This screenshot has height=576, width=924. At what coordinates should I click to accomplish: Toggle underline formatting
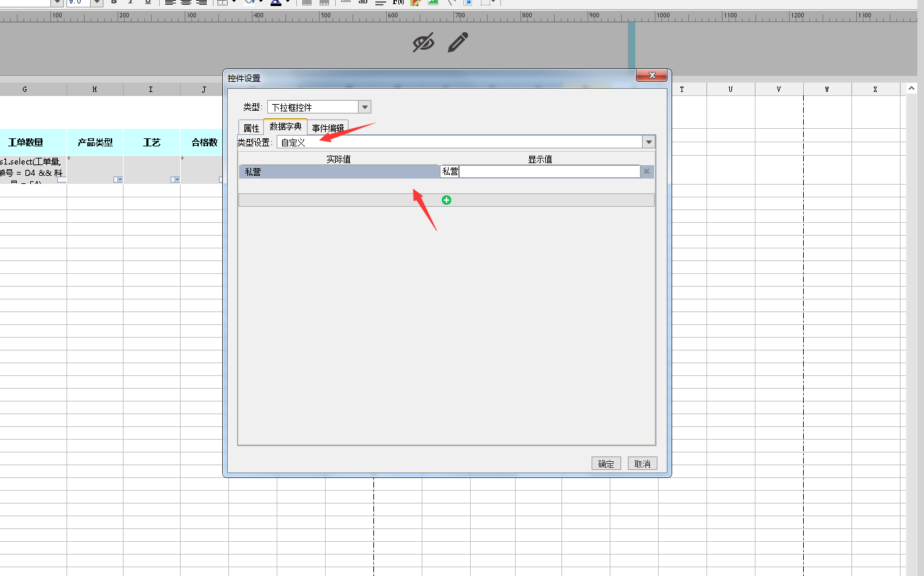point(148,3)
